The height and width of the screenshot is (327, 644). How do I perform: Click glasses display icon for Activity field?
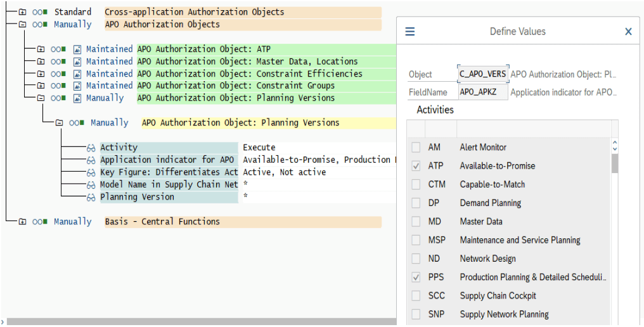coord(91,148)
